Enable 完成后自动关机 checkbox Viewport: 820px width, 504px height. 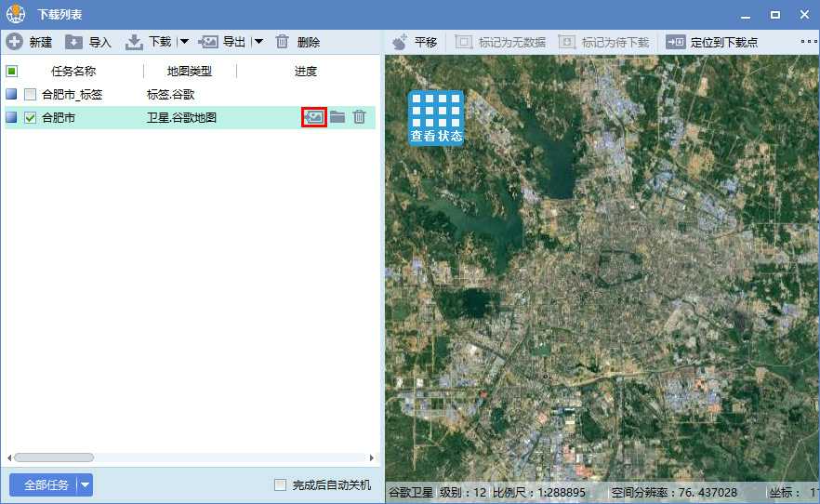281,485
